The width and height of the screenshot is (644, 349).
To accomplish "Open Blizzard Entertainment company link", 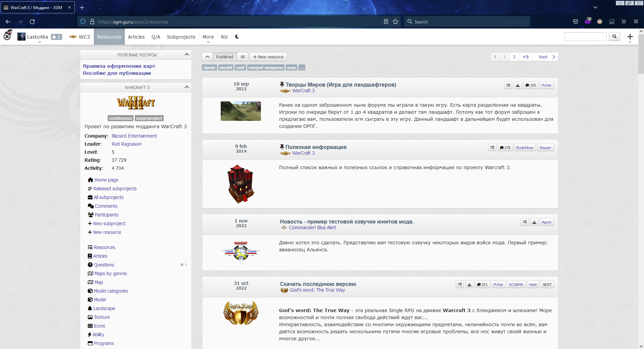I will pyautogui.click(x=134, y=136).
